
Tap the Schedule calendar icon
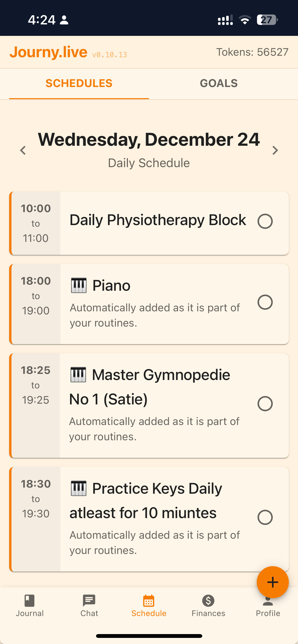coord(149,601)
